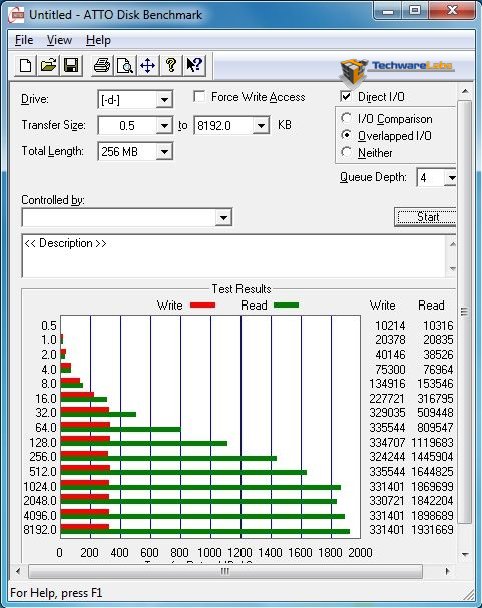Click the window's vertical scroll up arrow

click(x=465, y=92)
